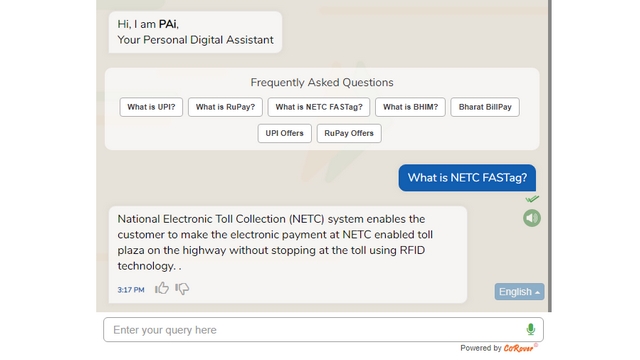Click the chat window vertical scrollbar
The width and height of the screenshot is (640, 360).
pyautogui.click(x=550, y=156)
